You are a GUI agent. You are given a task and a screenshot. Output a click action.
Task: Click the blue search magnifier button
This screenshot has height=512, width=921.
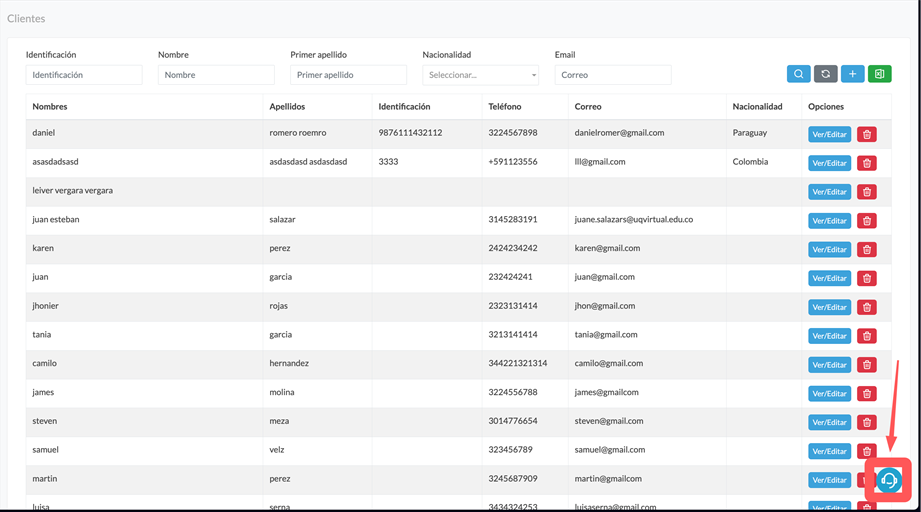(x=798, y=74)
